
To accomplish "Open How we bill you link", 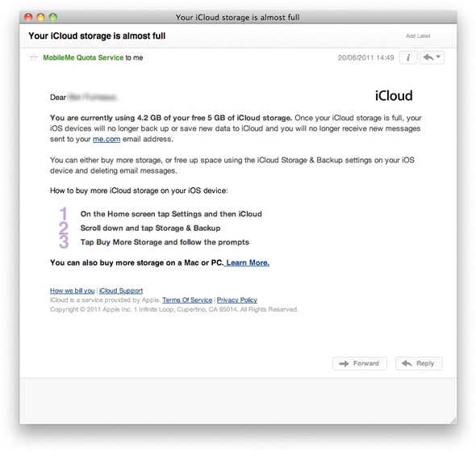I will pos(73,291).
